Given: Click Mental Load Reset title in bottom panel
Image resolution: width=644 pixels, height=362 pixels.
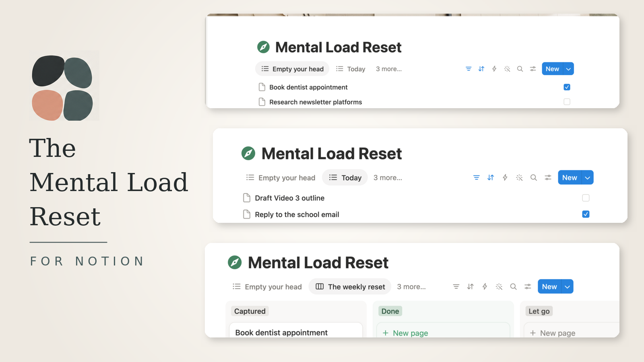Looking at the screenshot, I should (x=318, y=263).
